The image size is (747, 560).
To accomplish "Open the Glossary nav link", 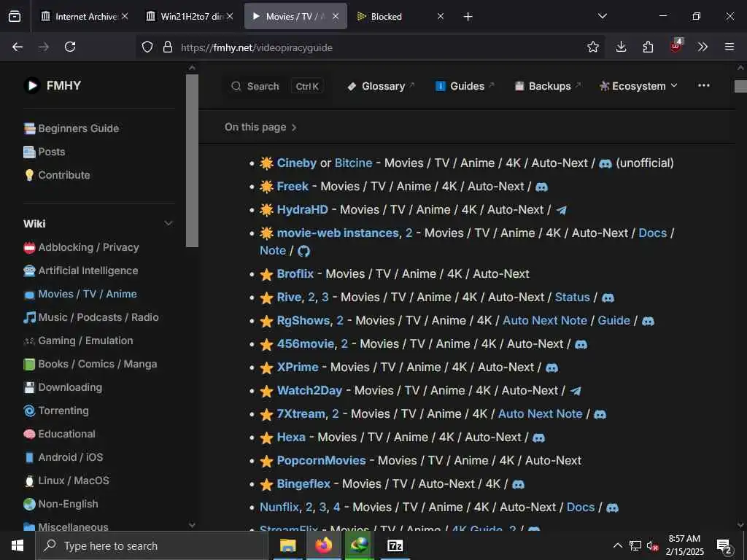I will click(381, 86).
